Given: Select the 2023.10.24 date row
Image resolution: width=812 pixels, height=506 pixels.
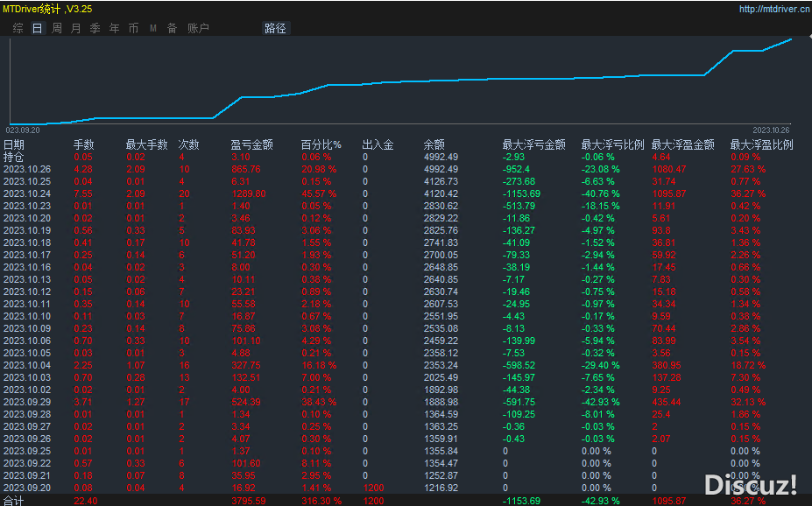Looking at the screenshot, I should coord(406,193).
